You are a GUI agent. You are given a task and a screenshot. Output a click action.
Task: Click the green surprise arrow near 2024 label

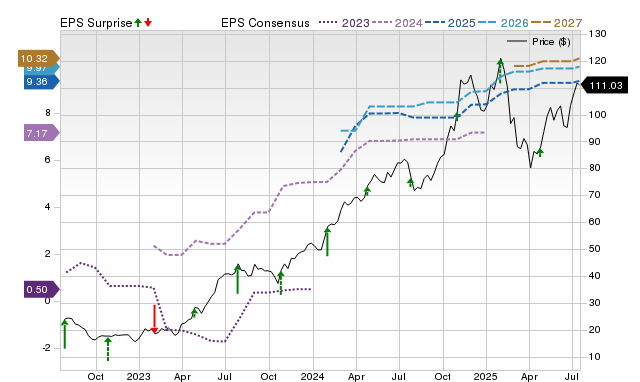327,242
